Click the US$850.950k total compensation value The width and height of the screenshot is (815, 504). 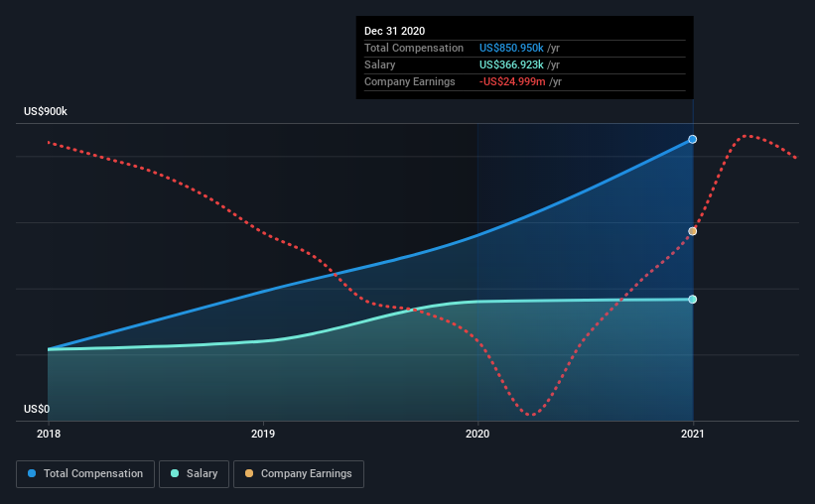[511, 48]
